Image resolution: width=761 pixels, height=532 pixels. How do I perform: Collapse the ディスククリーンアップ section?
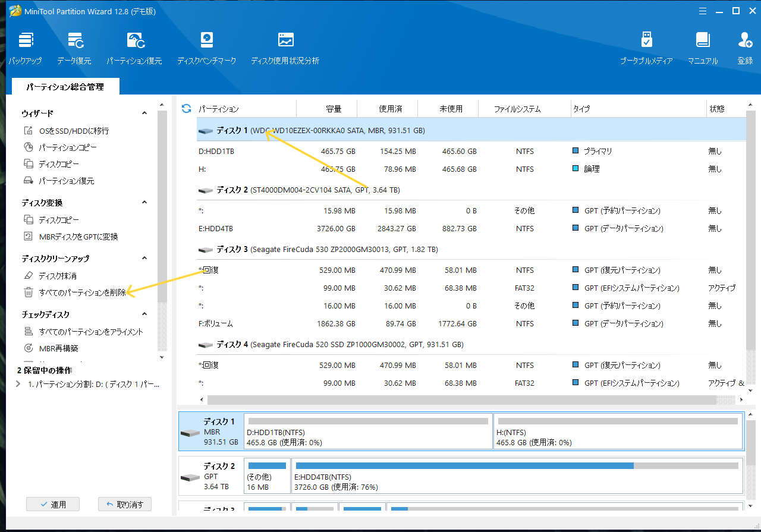pyautogui.click(x=144, y=258)
